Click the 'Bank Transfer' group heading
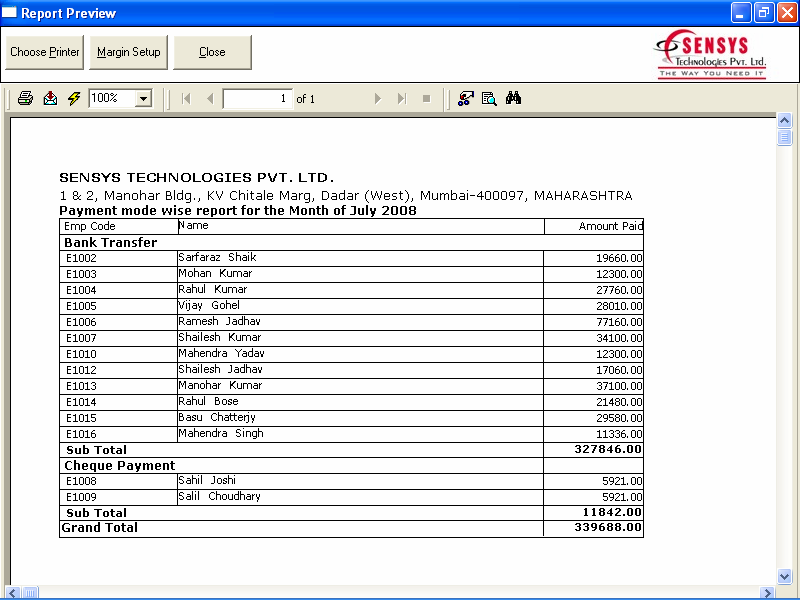The image size is (800, 600). click(x=111, y=242)
